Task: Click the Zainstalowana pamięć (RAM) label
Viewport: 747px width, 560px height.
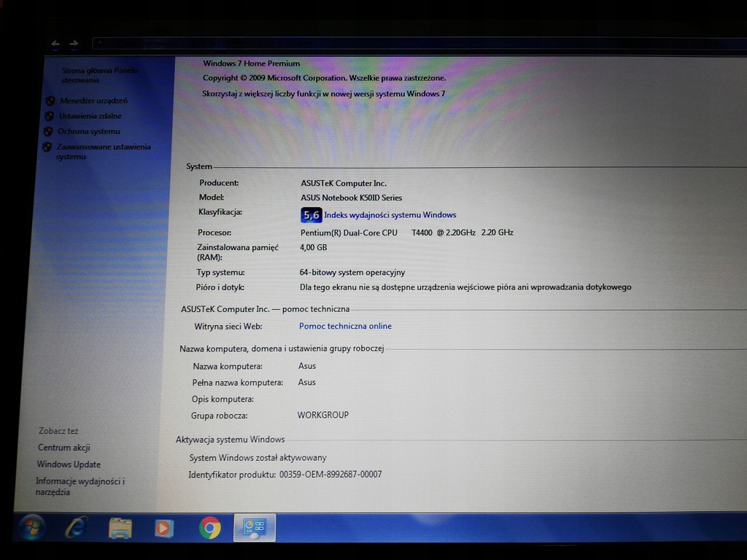Action: 237,252
